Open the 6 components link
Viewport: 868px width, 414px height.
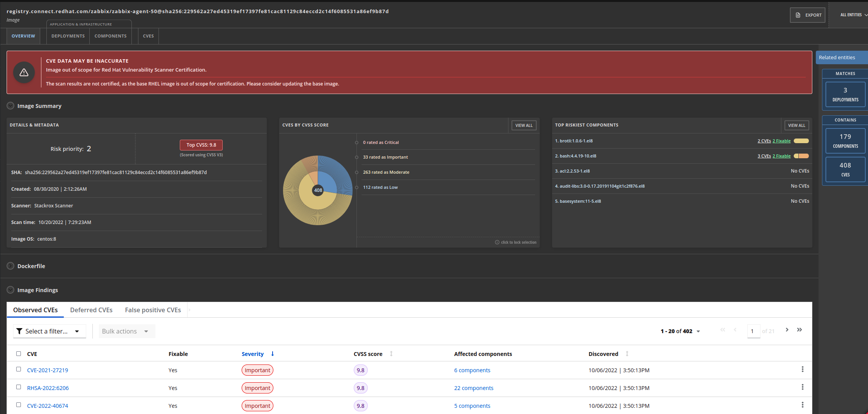[x=472, y=370]
